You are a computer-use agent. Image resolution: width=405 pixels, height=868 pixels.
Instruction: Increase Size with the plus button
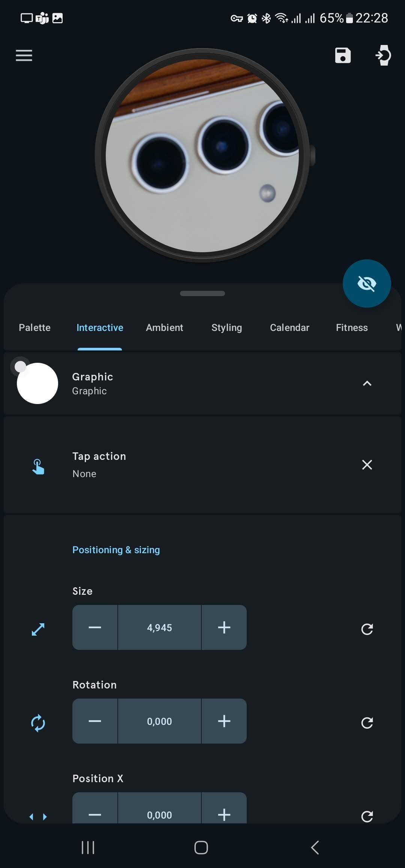[224, 627]
